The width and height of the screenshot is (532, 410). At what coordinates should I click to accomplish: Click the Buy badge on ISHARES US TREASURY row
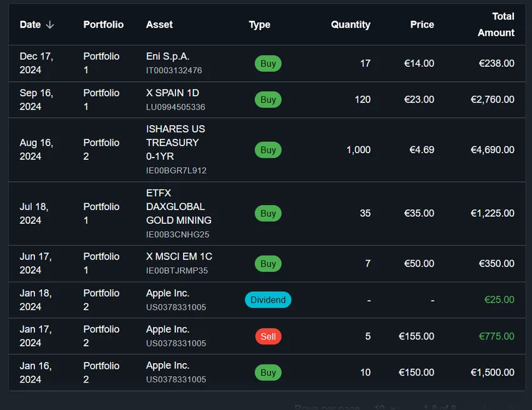(x=268, y=150)
